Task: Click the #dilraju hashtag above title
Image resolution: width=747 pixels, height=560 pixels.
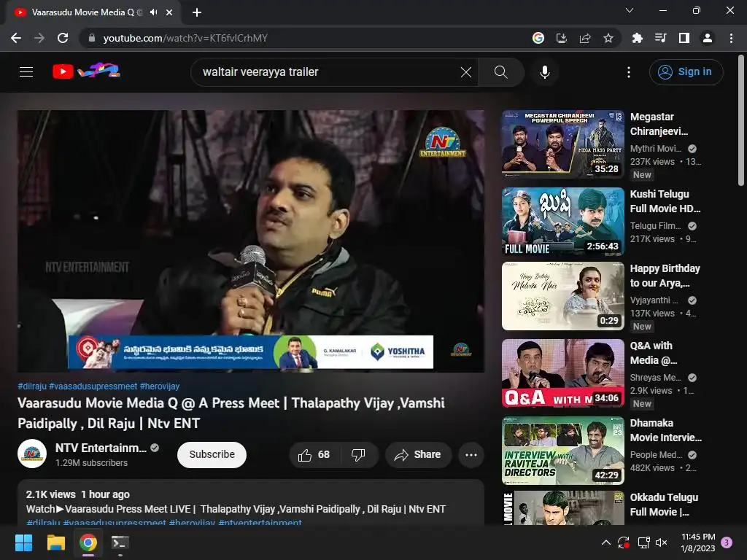Action: pyautogui.click(x=32, y=386)
